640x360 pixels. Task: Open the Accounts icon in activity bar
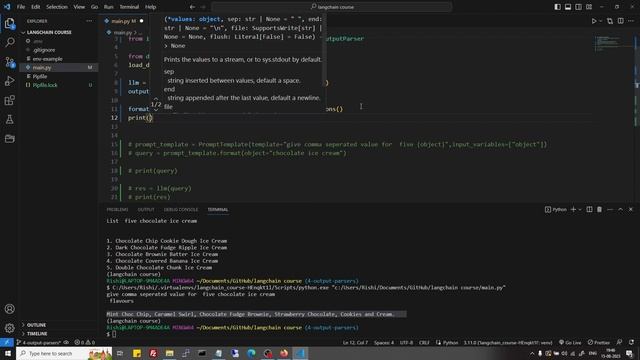point(9,309)
